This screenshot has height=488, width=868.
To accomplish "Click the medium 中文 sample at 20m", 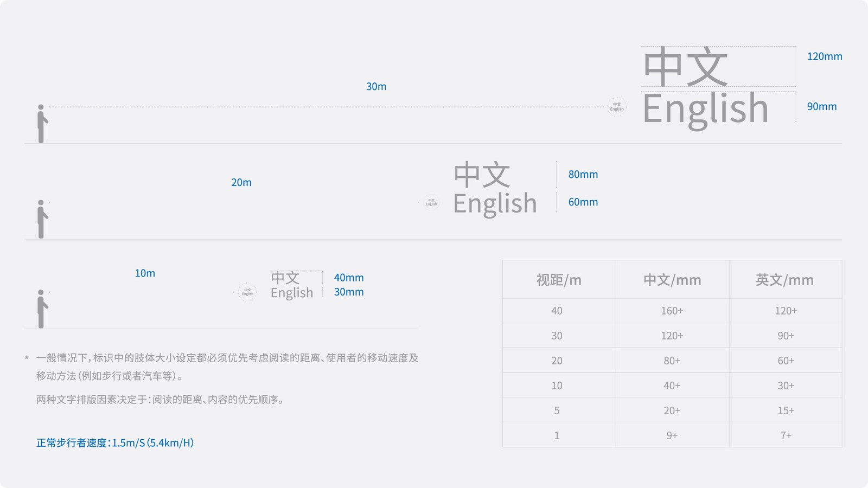I will click(482, 174).
